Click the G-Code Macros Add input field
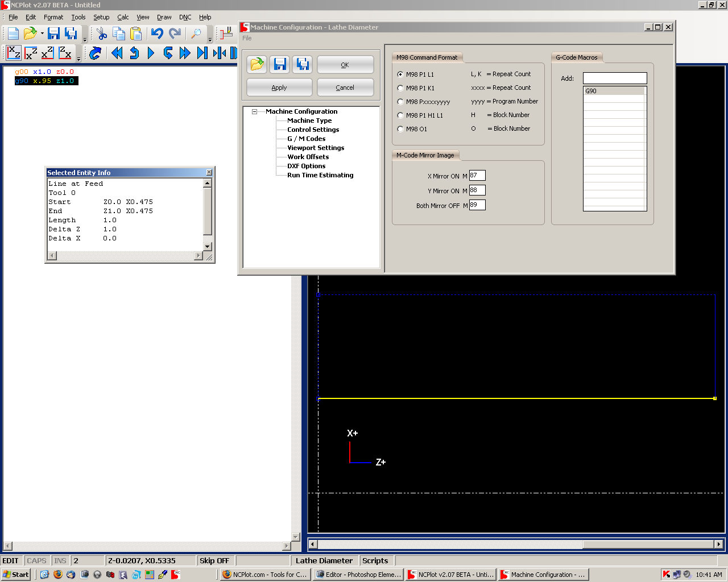728x582 pixels. click(615, 78)
